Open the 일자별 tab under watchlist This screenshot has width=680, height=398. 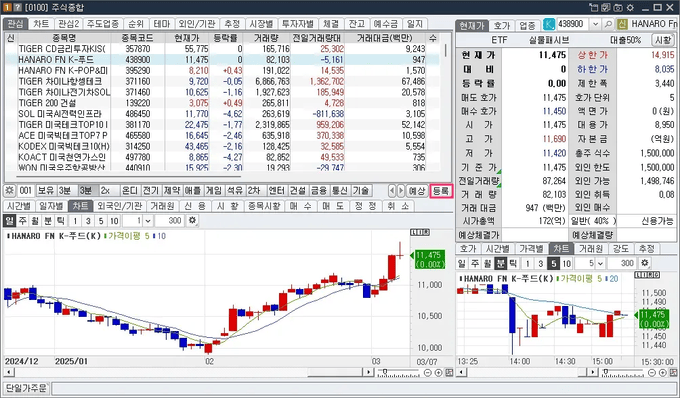coord(51,206)
